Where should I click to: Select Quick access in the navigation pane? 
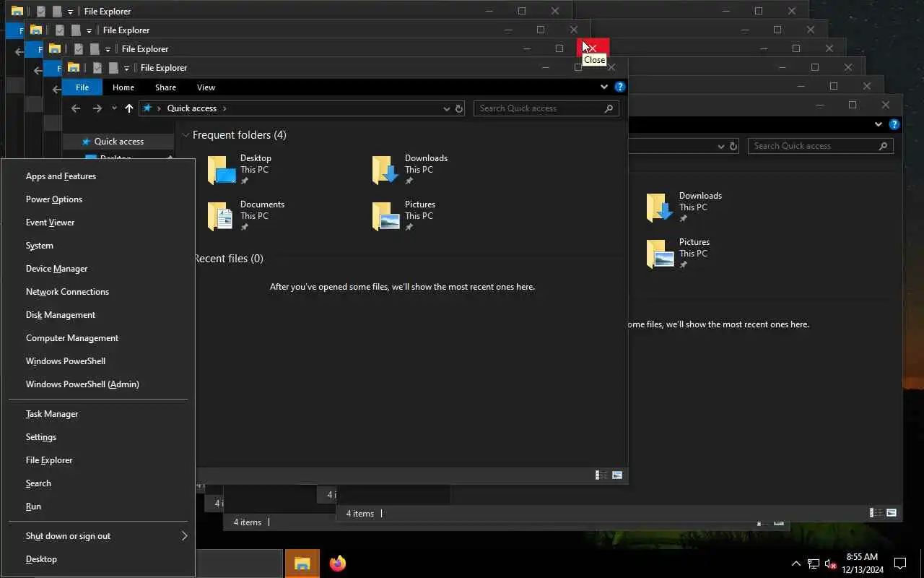point(118,142)
